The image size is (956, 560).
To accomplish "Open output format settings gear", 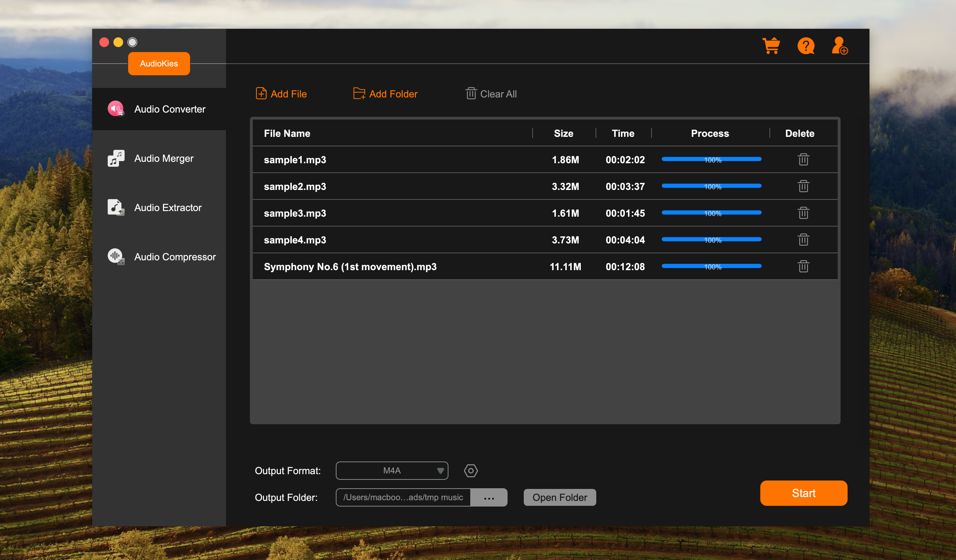I will pos(470,471).
